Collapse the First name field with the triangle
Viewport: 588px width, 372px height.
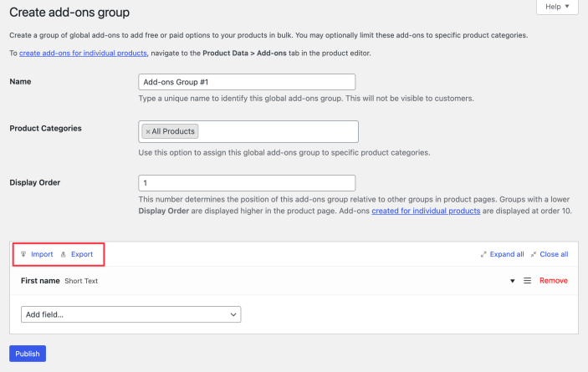(512, 281)
